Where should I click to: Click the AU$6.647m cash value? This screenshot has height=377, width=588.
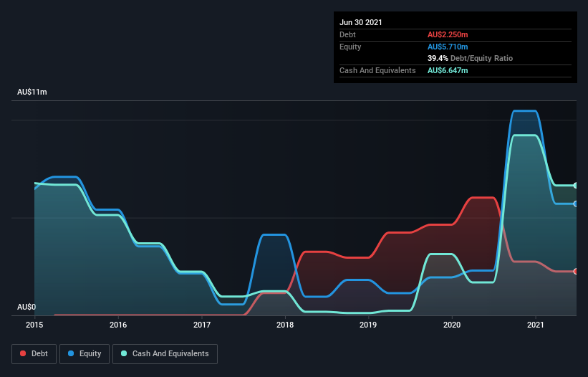point(448,70)
